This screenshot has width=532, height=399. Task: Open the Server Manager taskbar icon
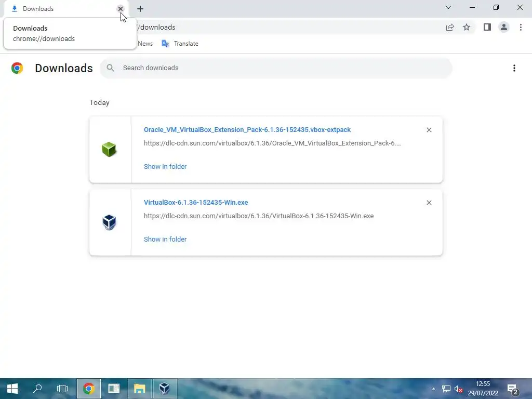(114, 389)
